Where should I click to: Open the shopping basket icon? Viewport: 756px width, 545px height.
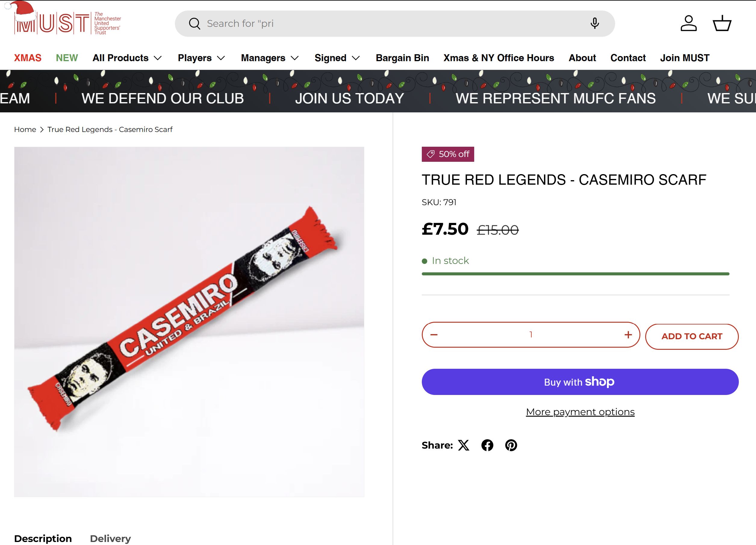(x=722, y=23)
